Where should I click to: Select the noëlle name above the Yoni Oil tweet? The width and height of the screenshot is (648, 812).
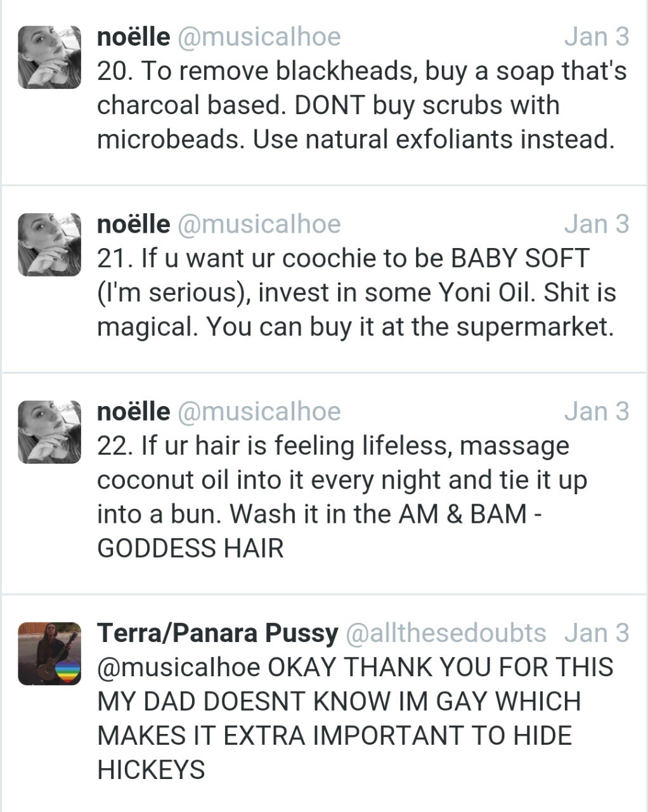point(133,224)
